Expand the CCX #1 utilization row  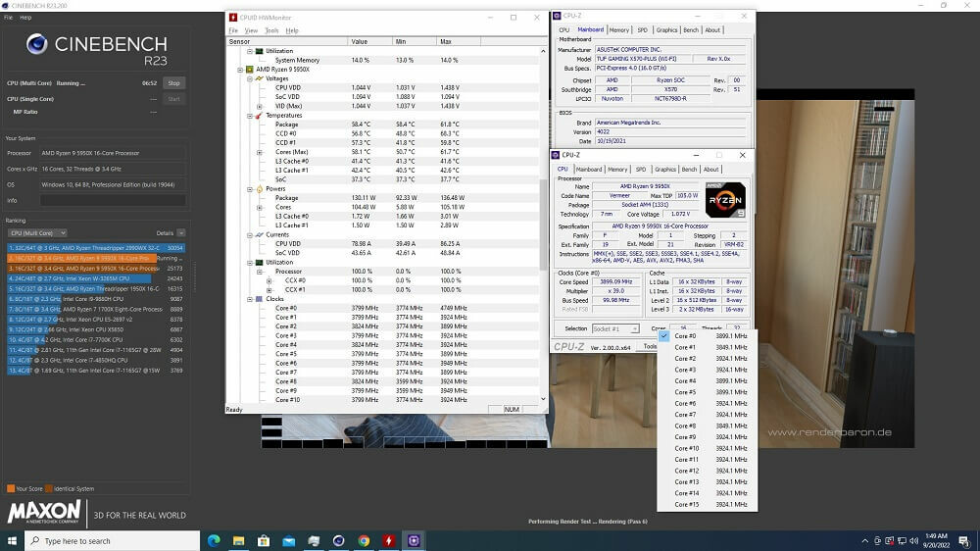(269, 290)
